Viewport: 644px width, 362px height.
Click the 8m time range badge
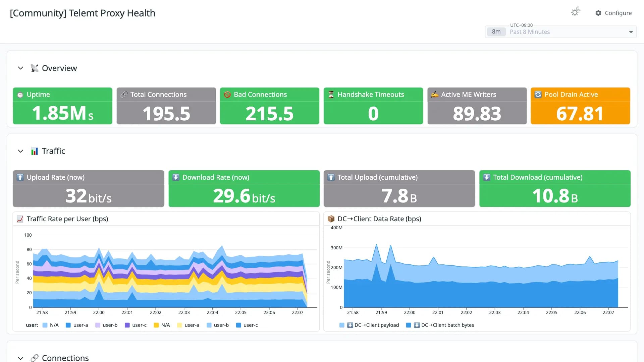(496, 32)
